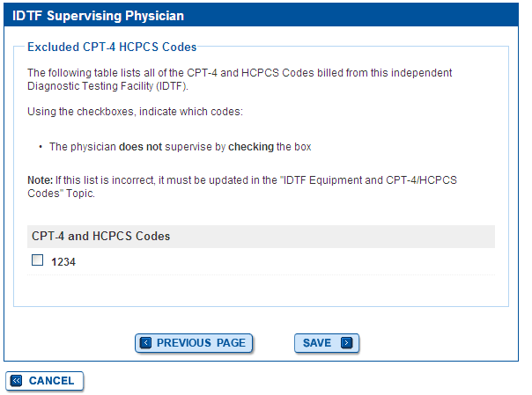The height and width of the screenshot is (395, 532).
Task: Click the Excluded CPT-4 HCPCS Codes legend
Action: (x=112, y=47)
